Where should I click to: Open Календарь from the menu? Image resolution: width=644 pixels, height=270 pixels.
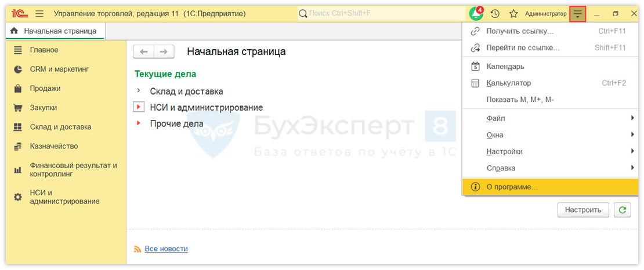pos(551,67)
